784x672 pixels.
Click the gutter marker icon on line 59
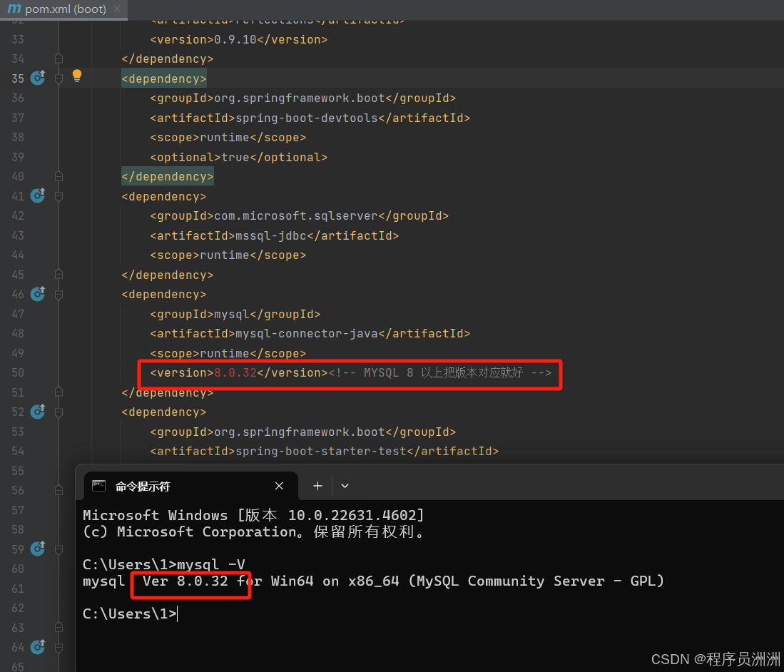point(38,549)
